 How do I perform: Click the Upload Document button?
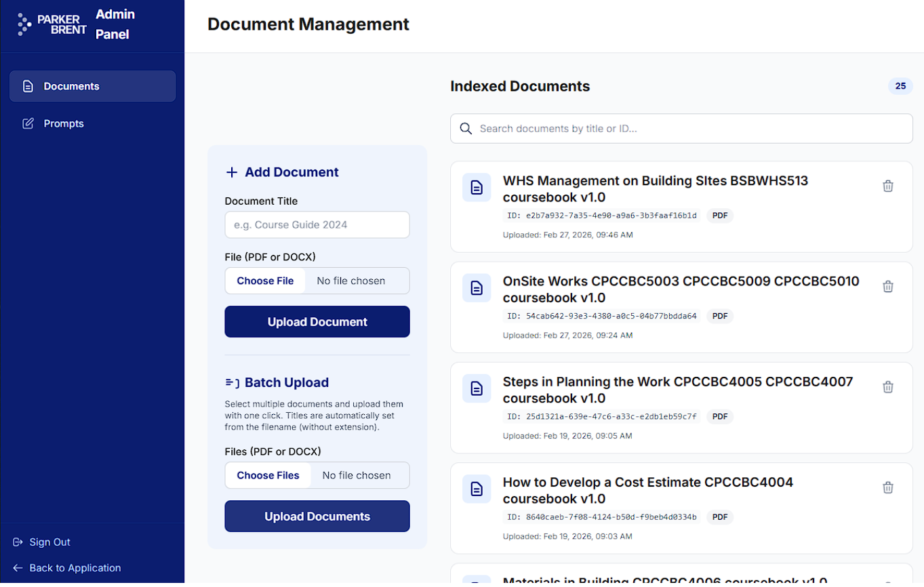(x=317, y=321)
